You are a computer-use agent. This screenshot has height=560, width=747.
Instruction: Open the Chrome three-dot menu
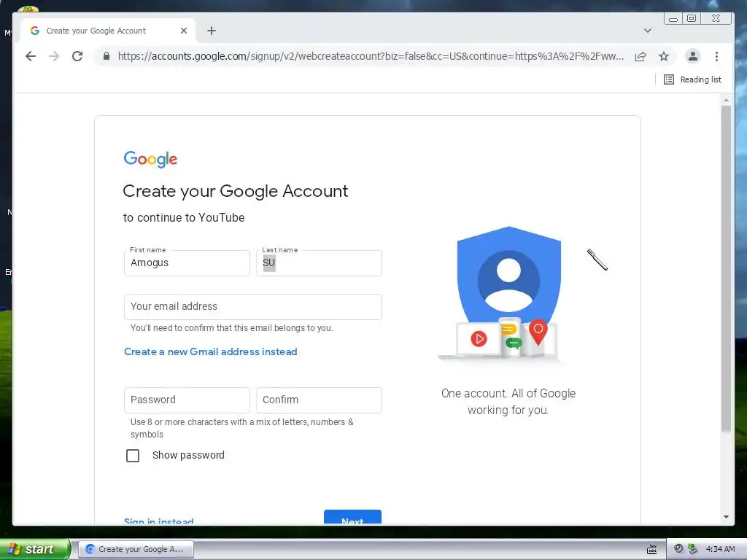716,56
